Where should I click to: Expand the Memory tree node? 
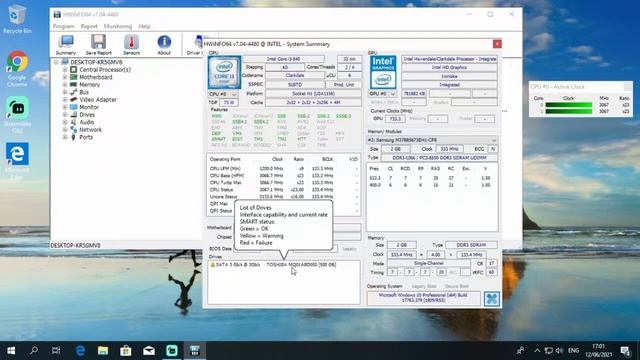65,84
